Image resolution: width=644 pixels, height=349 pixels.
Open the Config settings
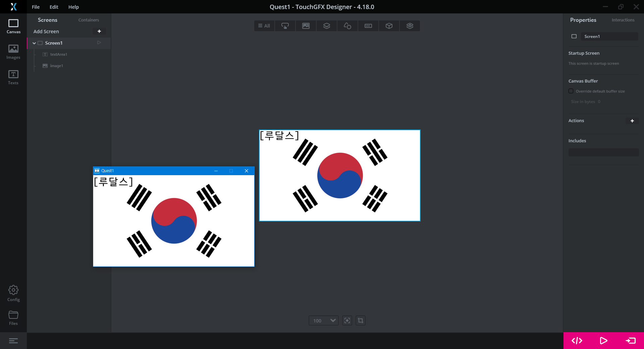(x=13, y=293)
